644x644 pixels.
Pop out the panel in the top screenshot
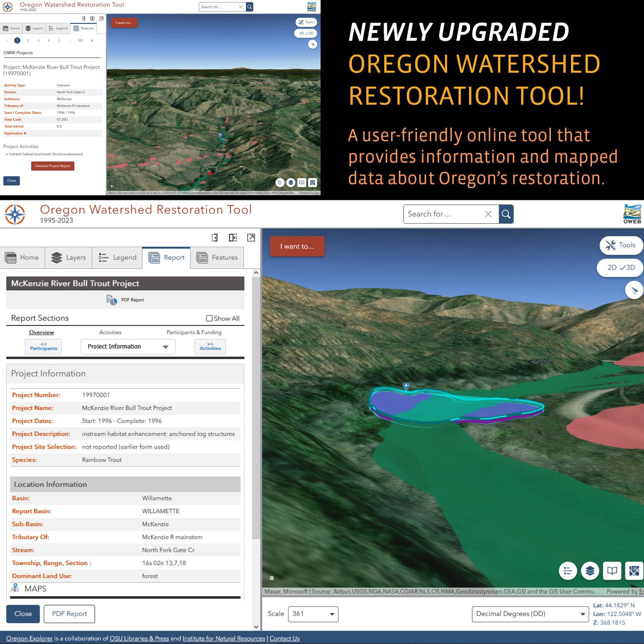tap(101, 19)
